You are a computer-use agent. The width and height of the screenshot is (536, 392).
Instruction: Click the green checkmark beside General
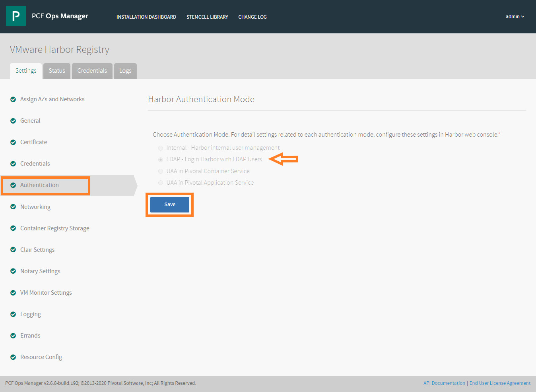13,121
